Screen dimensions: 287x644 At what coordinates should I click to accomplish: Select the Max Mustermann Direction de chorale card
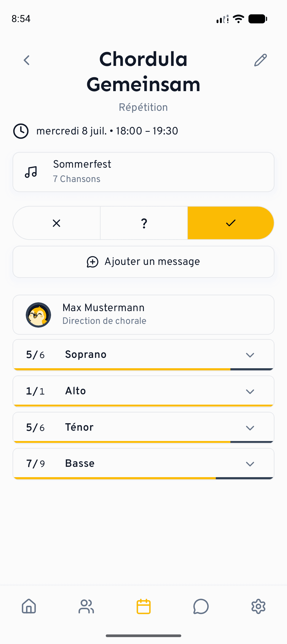143,315
